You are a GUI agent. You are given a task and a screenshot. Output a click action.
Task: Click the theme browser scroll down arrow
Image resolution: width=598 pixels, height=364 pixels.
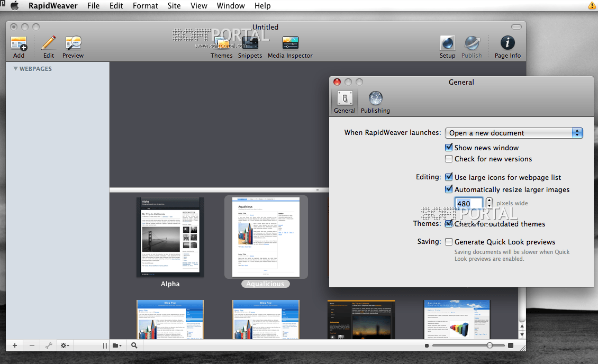[522, 335]
